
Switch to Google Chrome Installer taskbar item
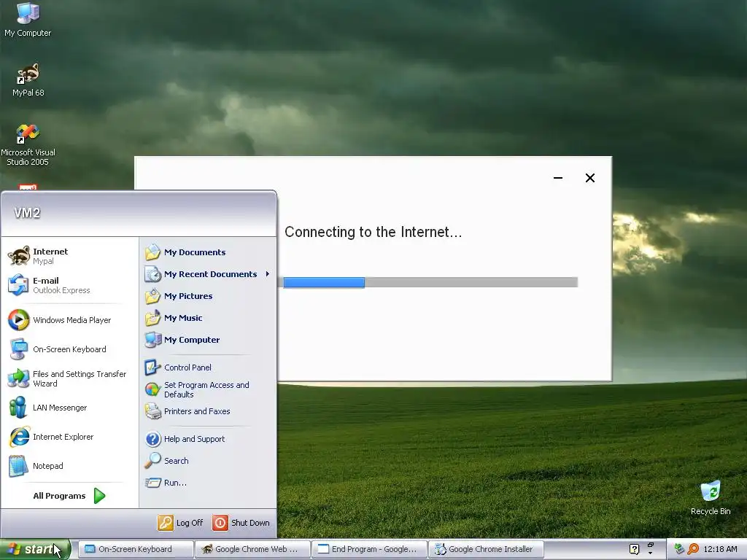486,549
